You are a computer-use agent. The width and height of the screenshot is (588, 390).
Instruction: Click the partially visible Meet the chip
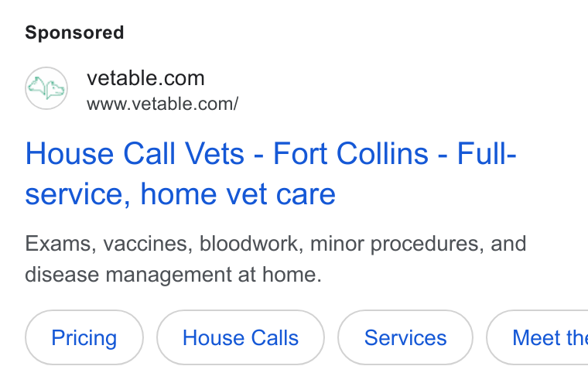(538, 337)
